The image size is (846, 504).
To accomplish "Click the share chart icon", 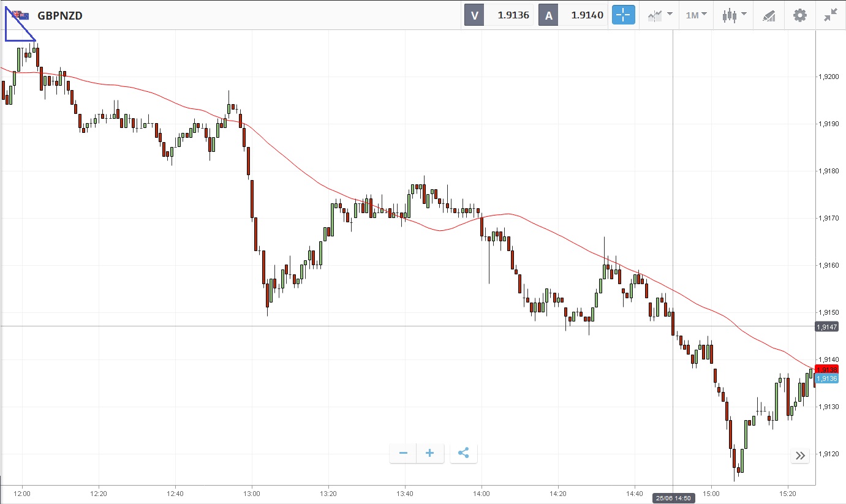I will [x=464, y=453].
